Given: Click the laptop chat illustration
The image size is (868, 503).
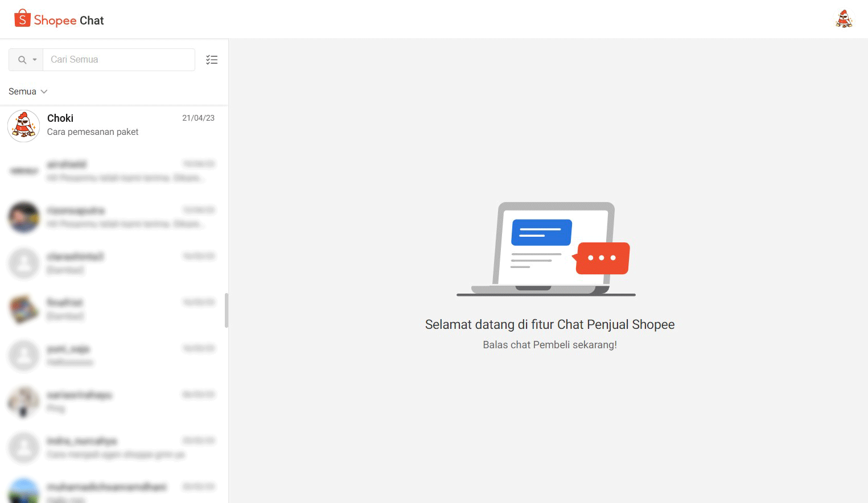Looking at the screenshot, I should click(x=546, y=249).
